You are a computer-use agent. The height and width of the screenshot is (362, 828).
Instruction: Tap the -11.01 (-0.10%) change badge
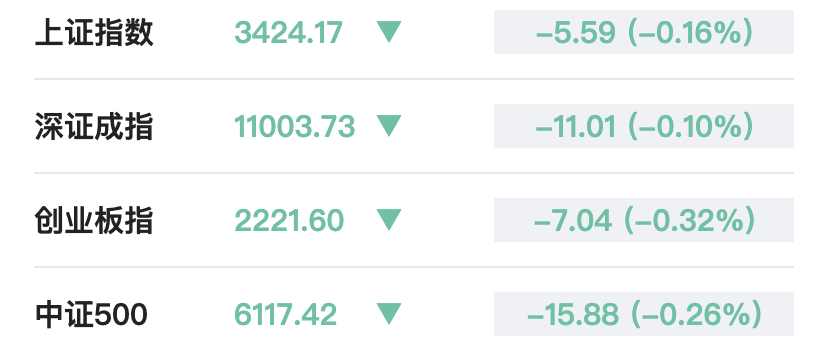(x=644, y=126)
